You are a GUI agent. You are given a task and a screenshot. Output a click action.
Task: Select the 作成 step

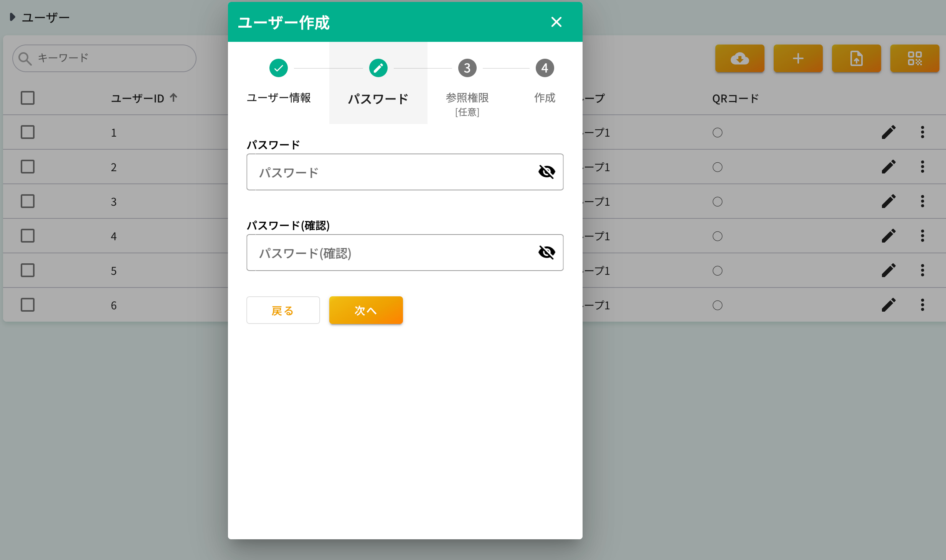pyautogui.click(x=545, y=68)
